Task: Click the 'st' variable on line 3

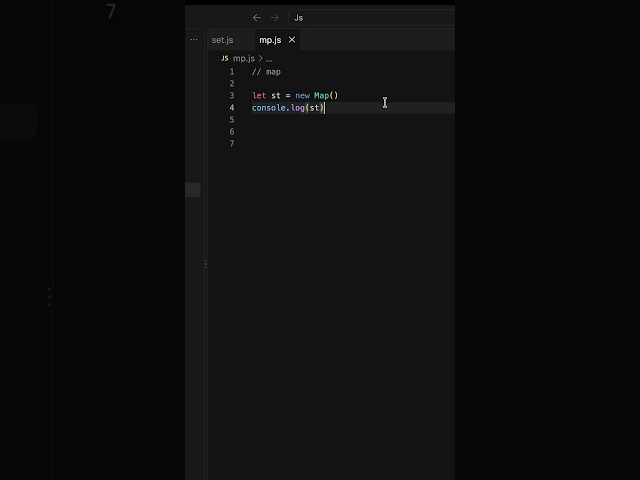Action: (276, 96)
